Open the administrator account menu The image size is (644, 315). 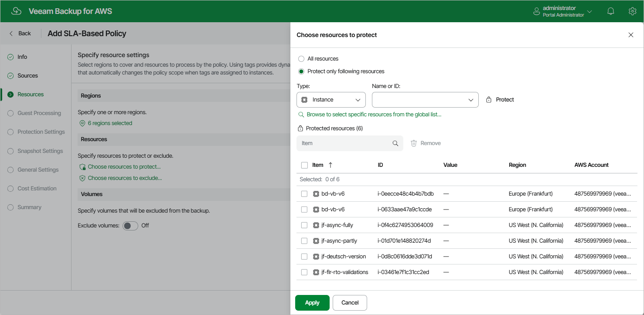[562, 11]
